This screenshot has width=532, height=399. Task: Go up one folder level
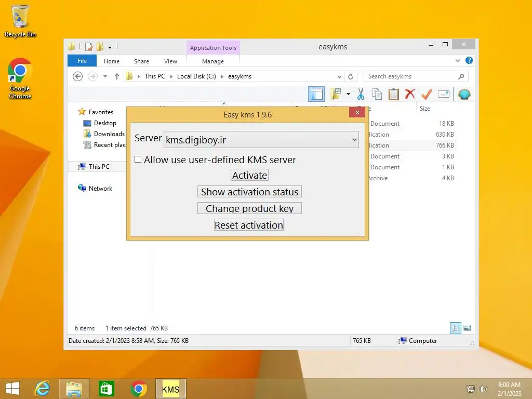point(117,76)
